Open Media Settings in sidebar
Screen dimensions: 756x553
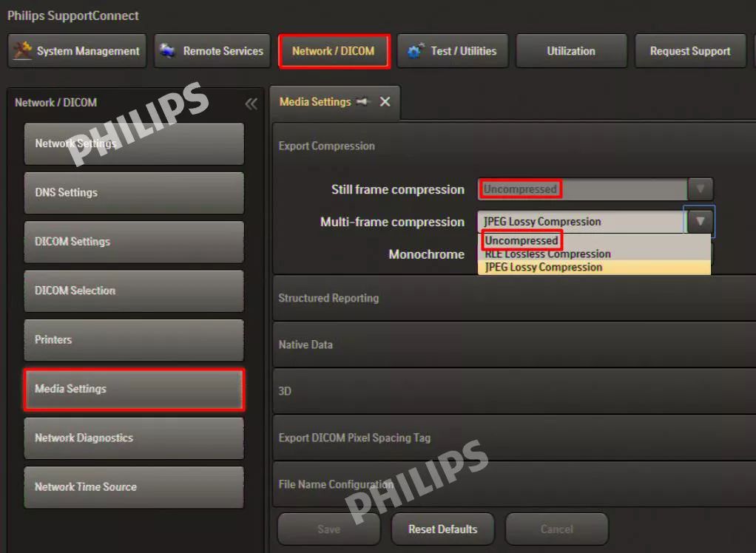134,389
